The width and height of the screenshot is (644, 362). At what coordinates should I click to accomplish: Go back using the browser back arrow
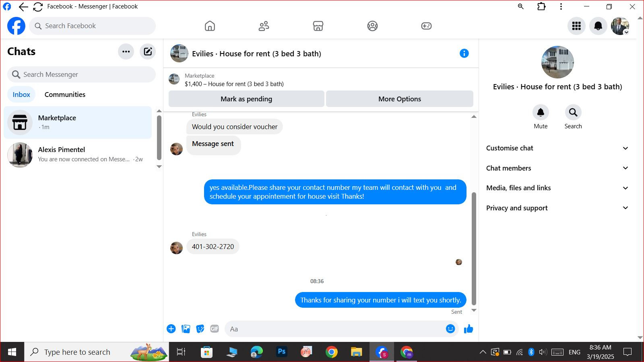point(23,6)
